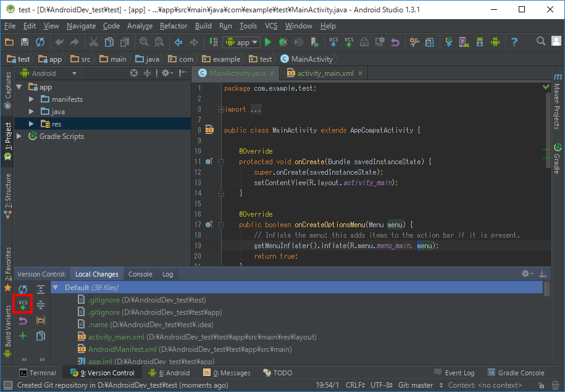Switch to the activity_main.xml editor tab
Viewport: 565px width, 392px height.
pos(325,73)
